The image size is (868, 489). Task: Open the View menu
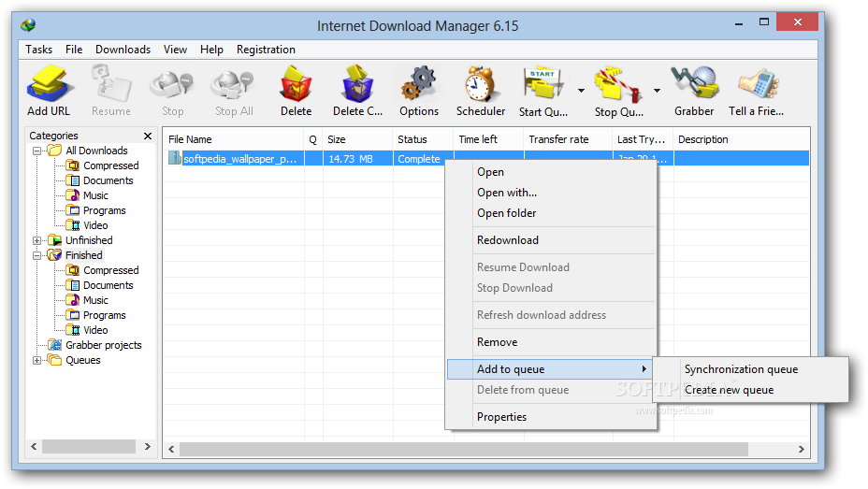[x=175, y=50]
